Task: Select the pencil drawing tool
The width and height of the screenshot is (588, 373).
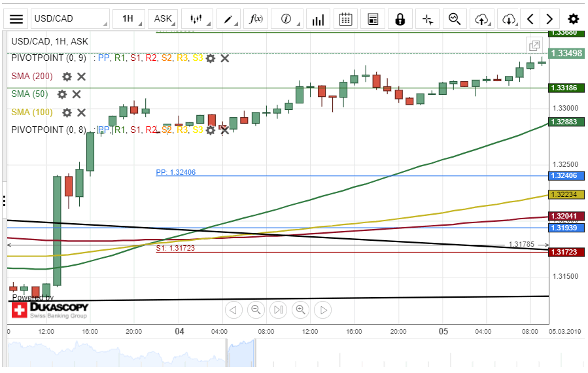Action: click(228, 19)
